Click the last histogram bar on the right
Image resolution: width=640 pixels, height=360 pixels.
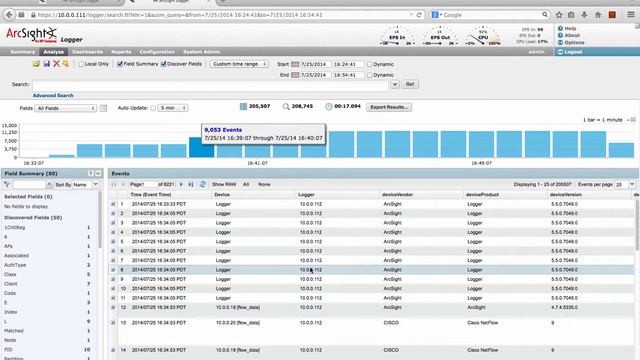coord(621,150)
